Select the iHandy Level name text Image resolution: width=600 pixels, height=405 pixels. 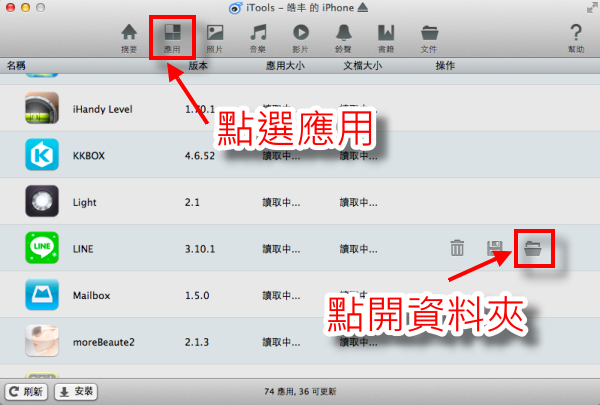pyautogui.click(x=103, y=109)
